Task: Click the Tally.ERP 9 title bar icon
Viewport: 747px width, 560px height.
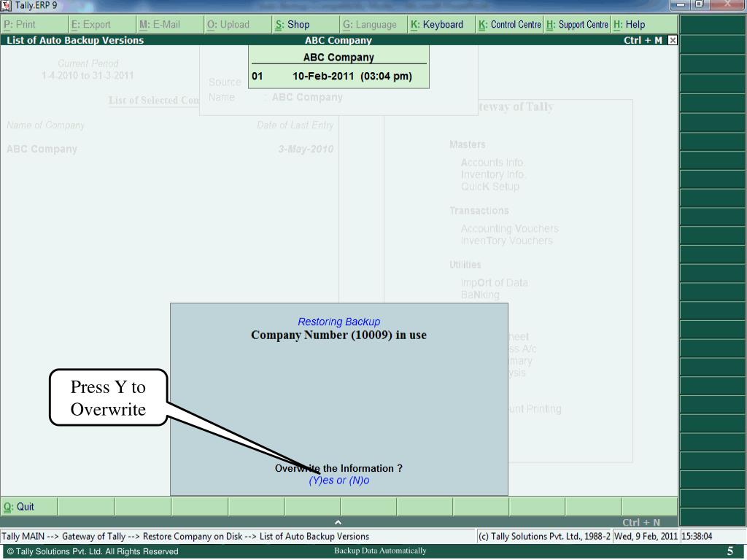Action: click(x=6, y=5)
